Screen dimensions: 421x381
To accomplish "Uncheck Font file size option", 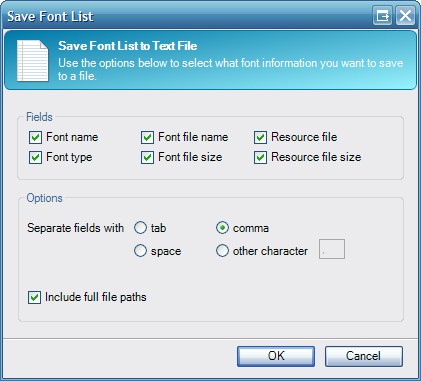I will (x=147, y=157).
